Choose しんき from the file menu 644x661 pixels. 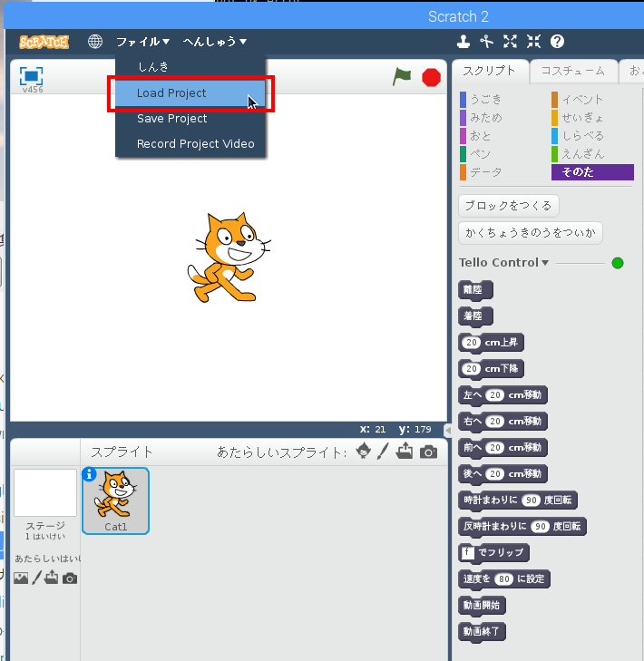click(190, 66)
